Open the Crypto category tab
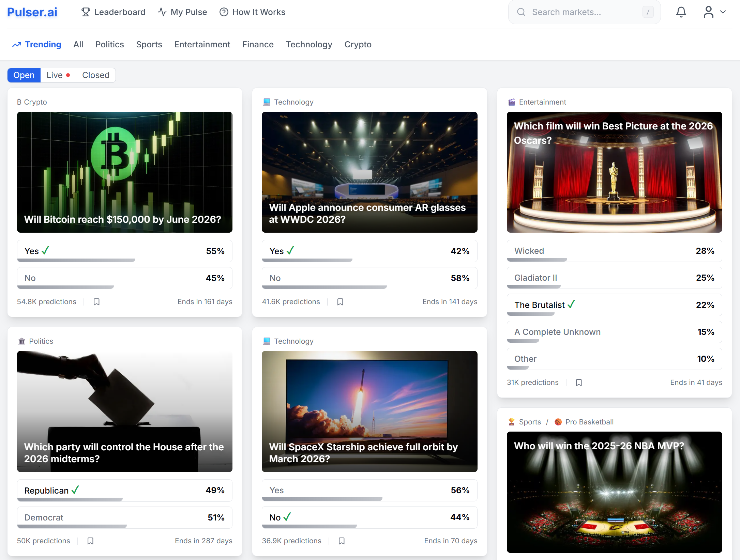Screen dimensions: 740x560 click(x=358, y=45)
